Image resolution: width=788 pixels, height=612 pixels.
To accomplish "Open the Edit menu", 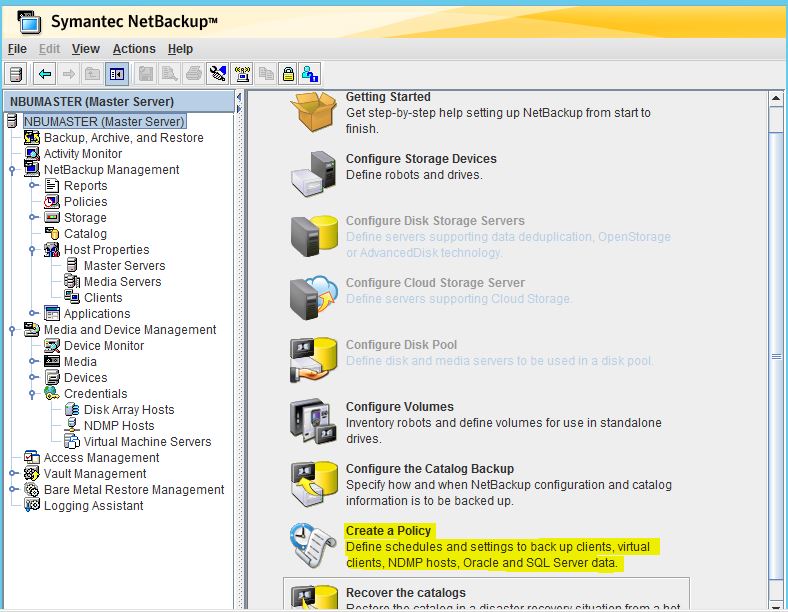I will pyautogui.click(x=49, y=49).
